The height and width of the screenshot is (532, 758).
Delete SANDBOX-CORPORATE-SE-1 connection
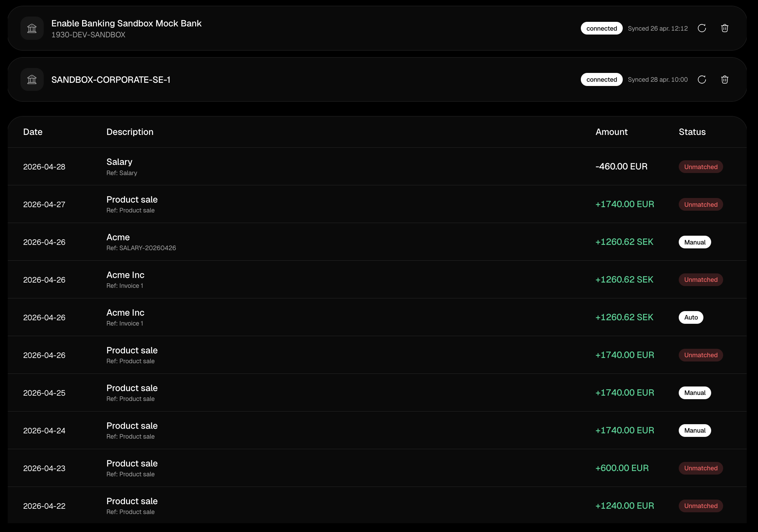(725, 80)
